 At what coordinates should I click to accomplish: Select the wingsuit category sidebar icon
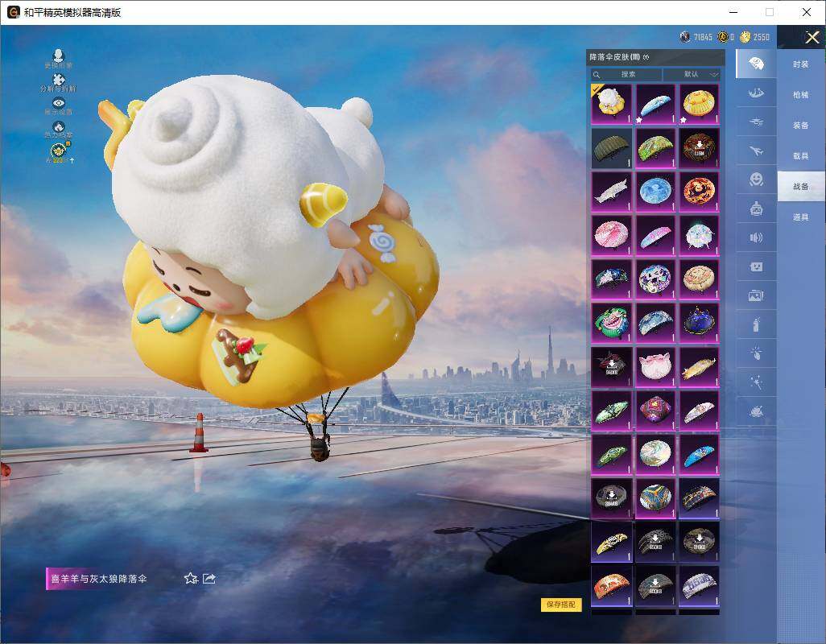click(756, 93)
